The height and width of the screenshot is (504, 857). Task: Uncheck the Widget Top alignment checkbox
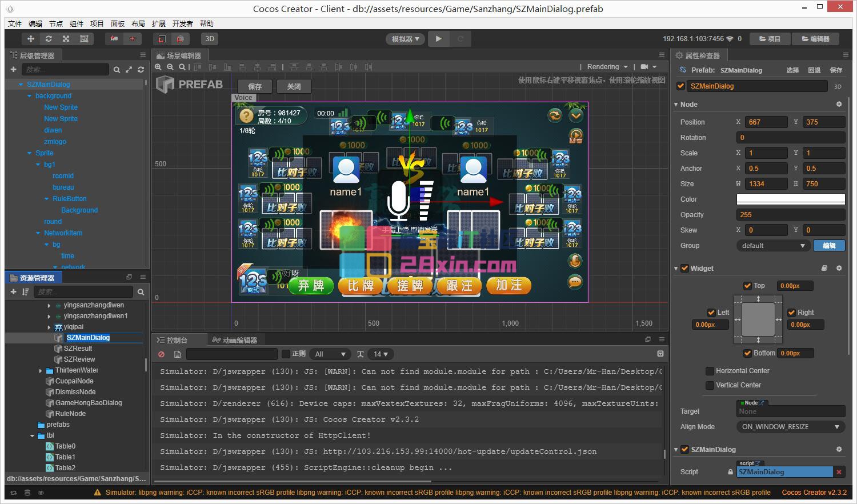[x=747, y=286]
